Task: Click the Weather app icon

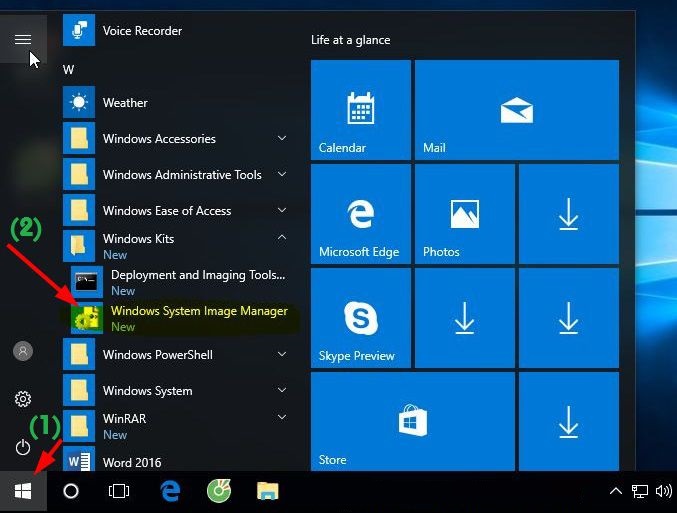Action: coord(79,102)
